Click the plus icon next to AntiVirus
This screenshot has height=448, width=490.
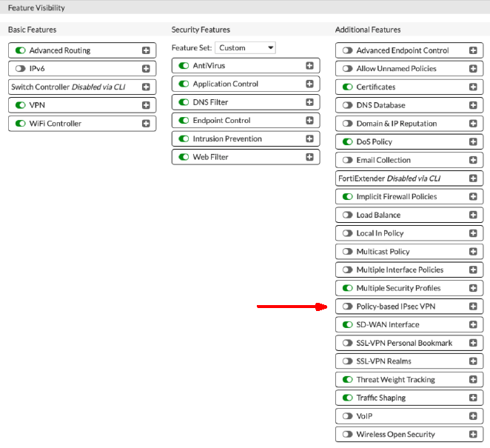pos(309,66)
